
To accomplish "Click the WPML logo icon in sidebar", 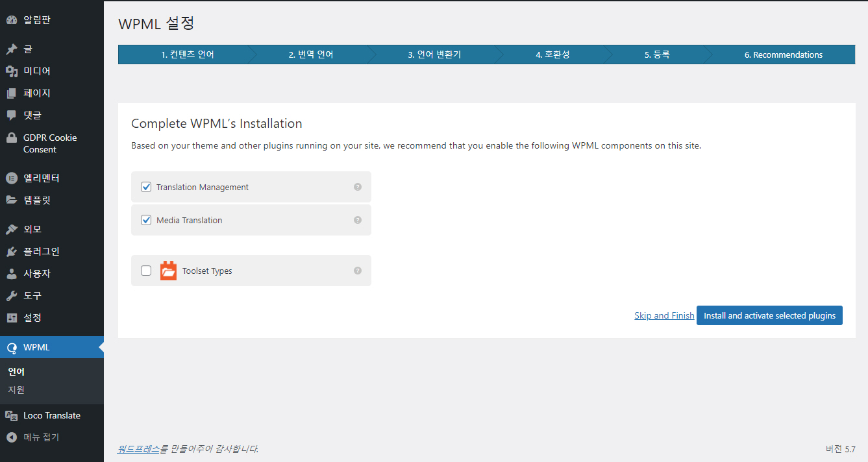I will pos(11,348).
